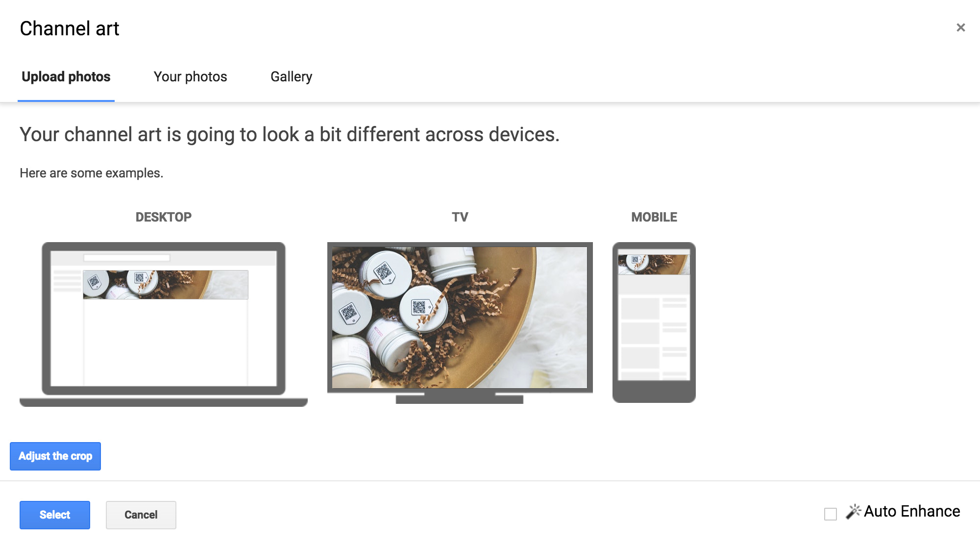Click the Upload photos tab
Screen dimensions: 980x546
(65, 76)
